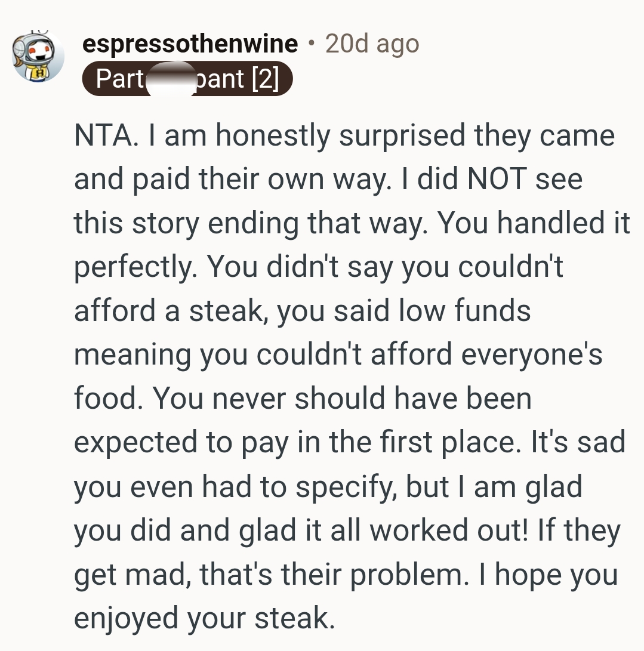Viewport: 644px width, 651px height.
Task: Click the Partassipant [2] flair badge
Action: tap(187, 79)
